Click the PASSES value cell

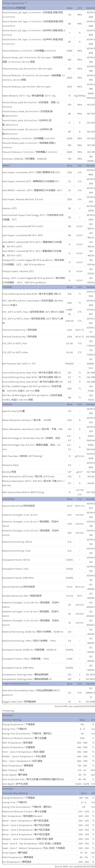(x=69, y=364)
